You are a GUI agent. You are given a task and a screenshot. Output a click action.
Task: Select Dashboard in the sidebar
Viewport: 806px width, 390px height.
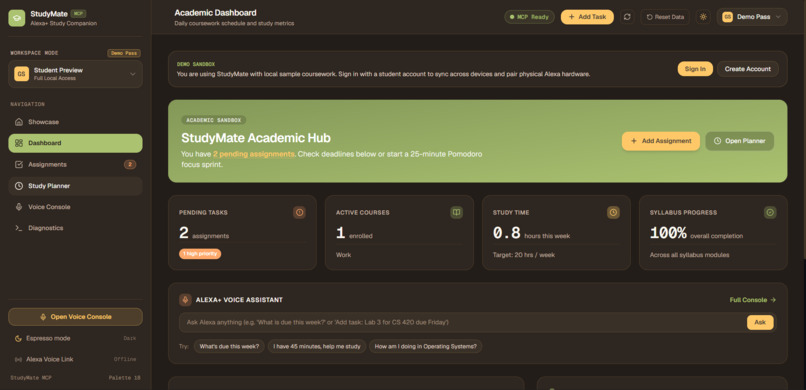(75, 143)
